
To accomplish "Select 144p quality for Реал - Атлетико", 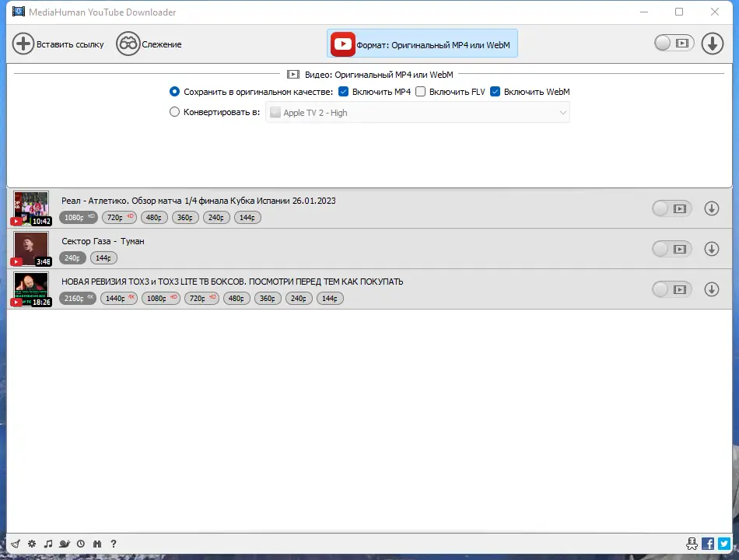I will tap(247, 217).
